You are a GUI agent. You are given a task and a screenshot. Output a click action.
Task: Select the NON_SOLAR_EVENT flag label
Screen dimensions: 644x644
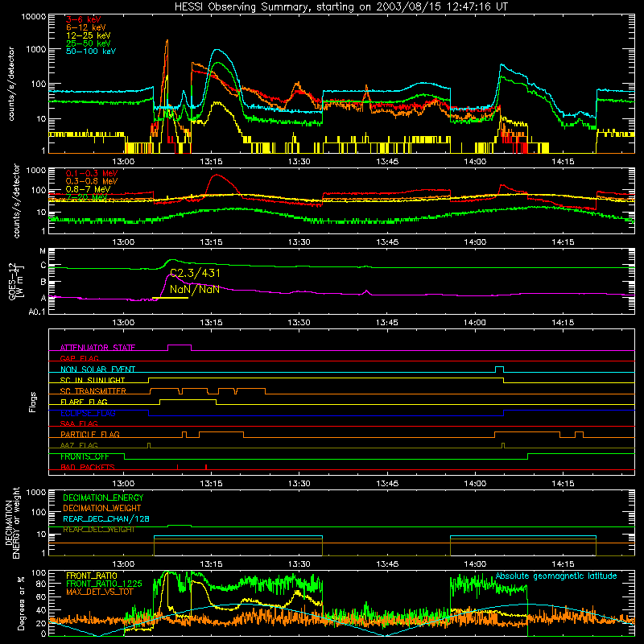click(97, 369)
